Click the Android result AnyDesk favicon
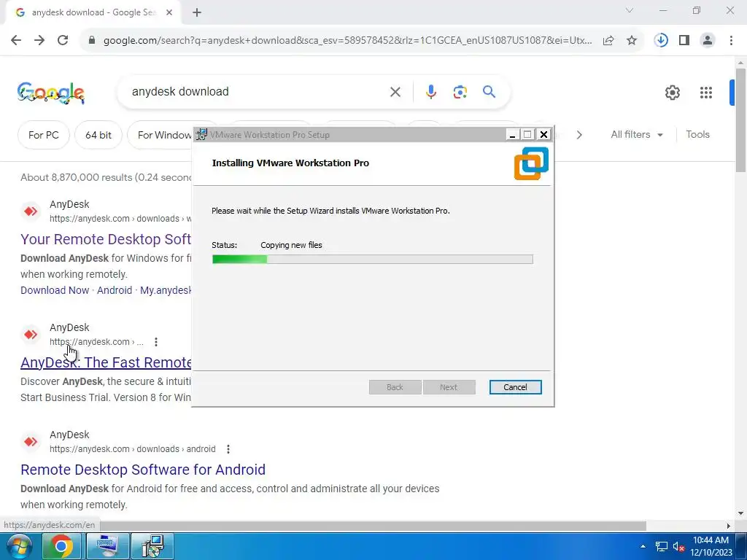 click(x=31, y=442)
